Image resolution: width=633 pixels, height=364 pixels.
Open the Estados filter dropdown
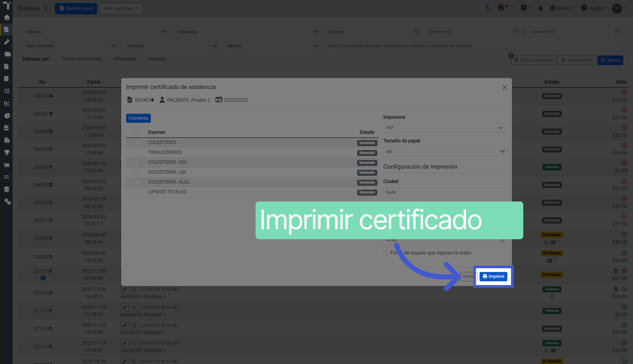(373, 32)
